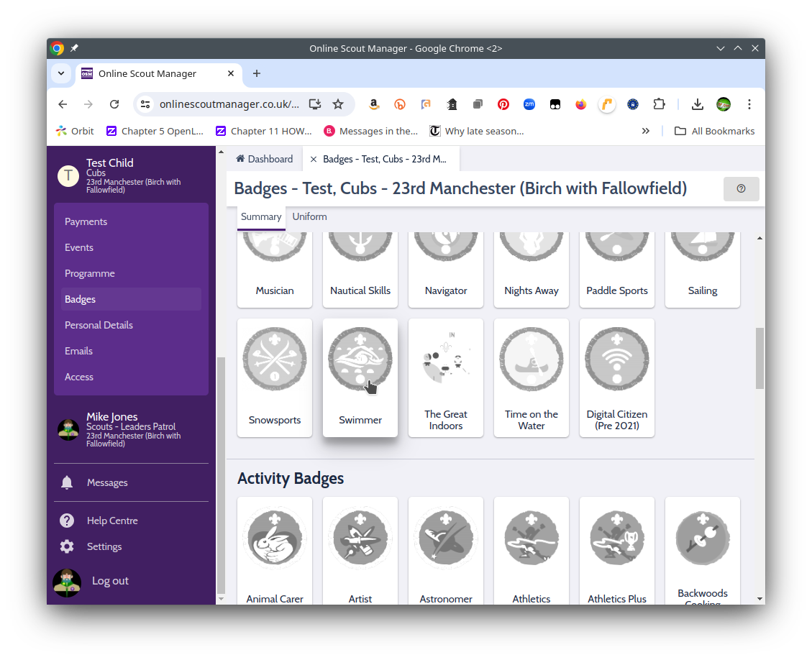
Task: Bookmark page with star icon
Action: pos(338,104)
